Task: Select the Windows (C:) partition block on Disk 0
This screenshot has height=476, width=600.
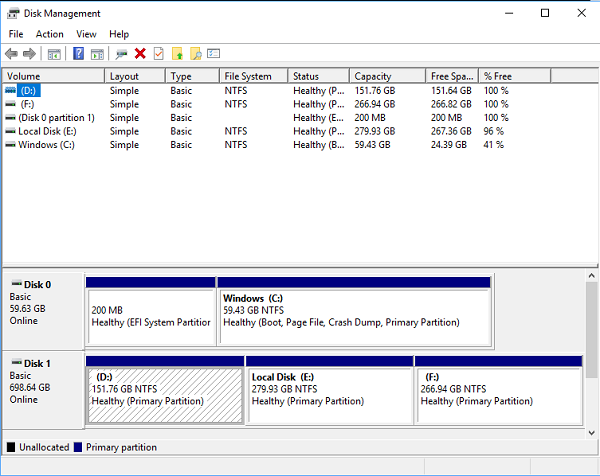Action: click(x=353, y=316)
